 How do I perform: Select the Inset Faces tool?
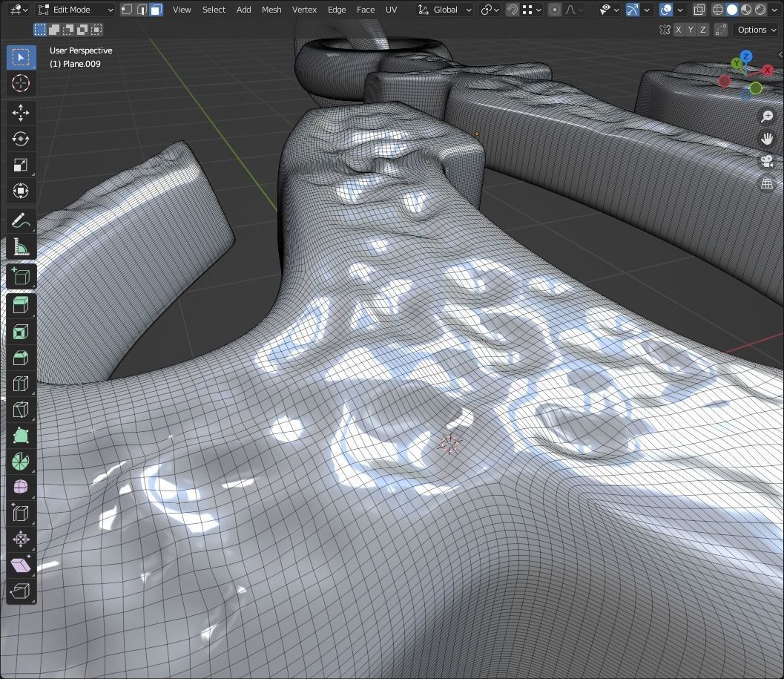coord(21,332)
